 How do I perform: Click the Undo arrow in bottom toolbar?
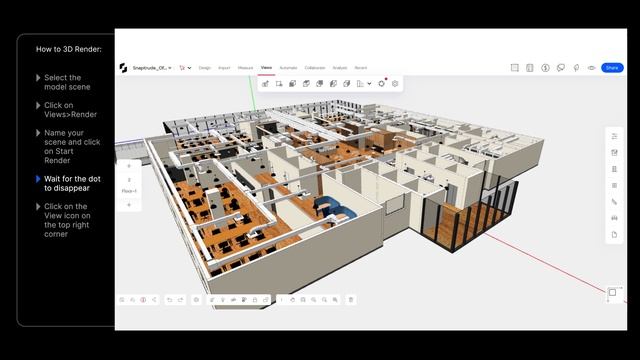pyautogui.click(x=169, y=300)
